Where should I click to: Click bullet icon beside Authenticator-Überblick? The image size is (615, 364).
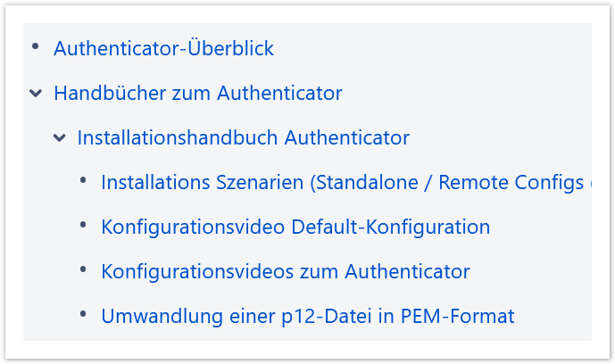point(36,46)
